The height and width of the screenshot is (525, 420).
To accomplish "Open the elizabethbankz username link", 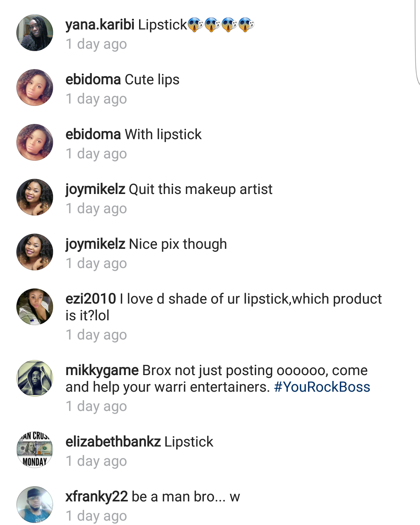I will [113, 442].
